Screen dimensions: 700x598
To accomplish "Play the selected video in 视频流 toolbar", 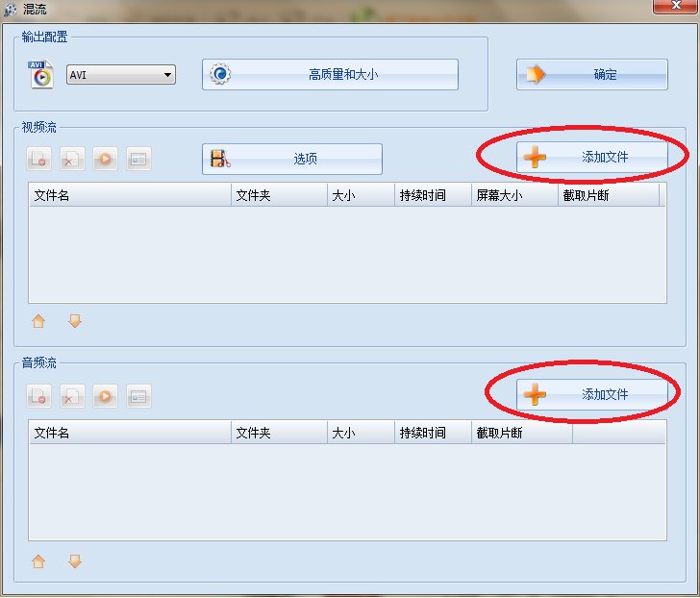I will coord(106,159).
